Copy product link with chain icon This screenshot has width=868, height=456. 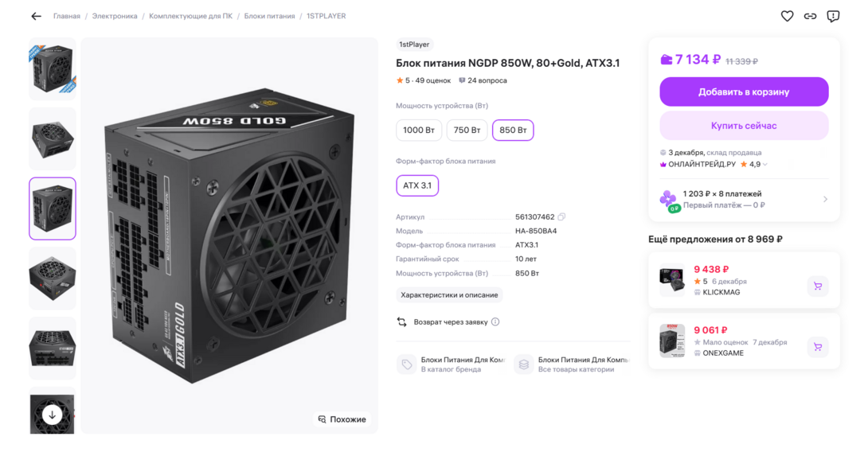pos(810,16)
